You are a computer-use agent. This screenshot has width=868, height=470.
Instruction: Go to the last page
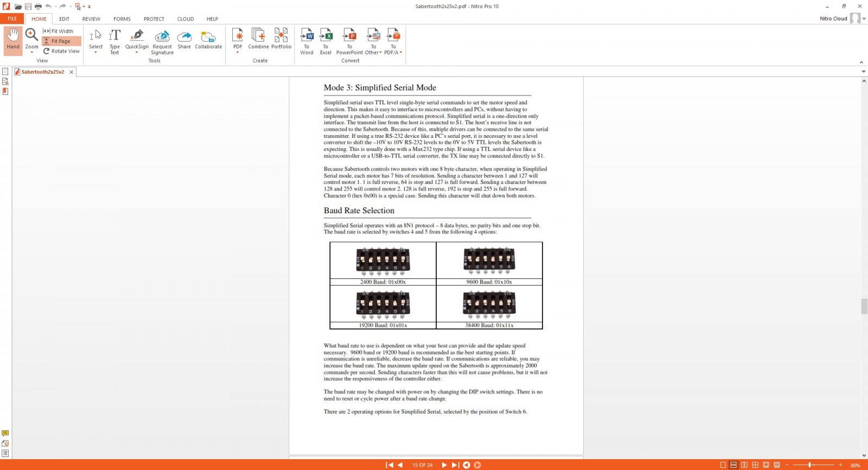(x=455, y=465)
